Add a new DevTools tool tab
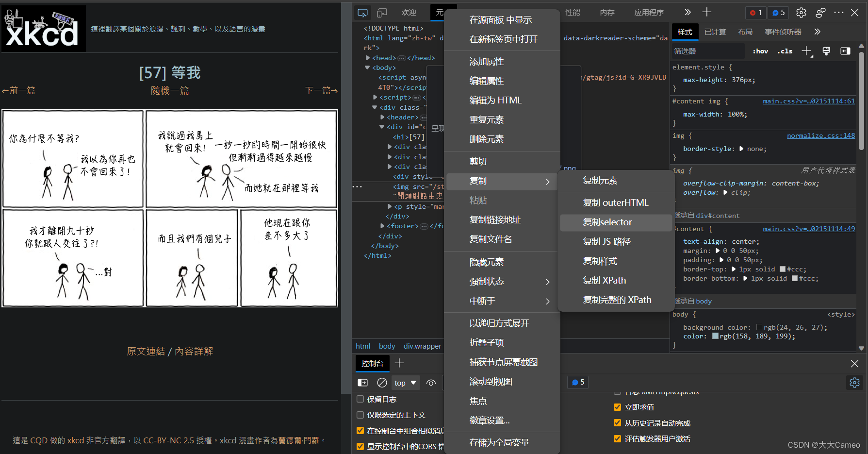 707,12
